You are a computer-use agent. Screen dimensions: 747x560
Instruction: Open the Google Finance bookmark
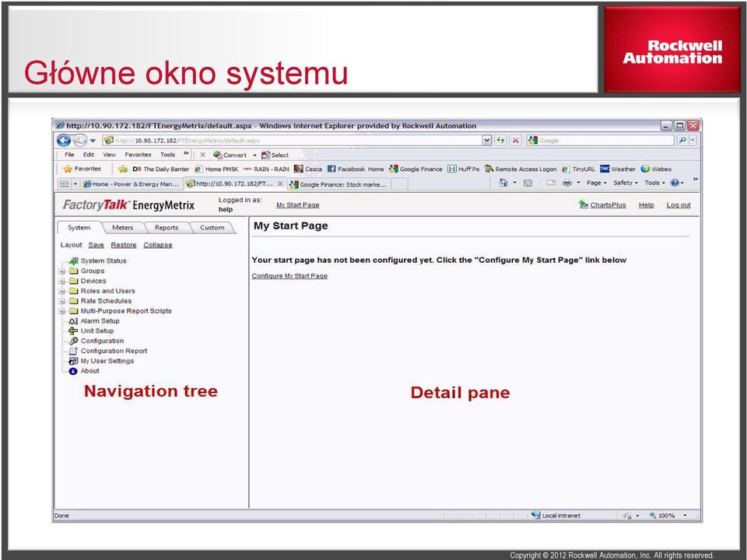[x=416, y=169]
